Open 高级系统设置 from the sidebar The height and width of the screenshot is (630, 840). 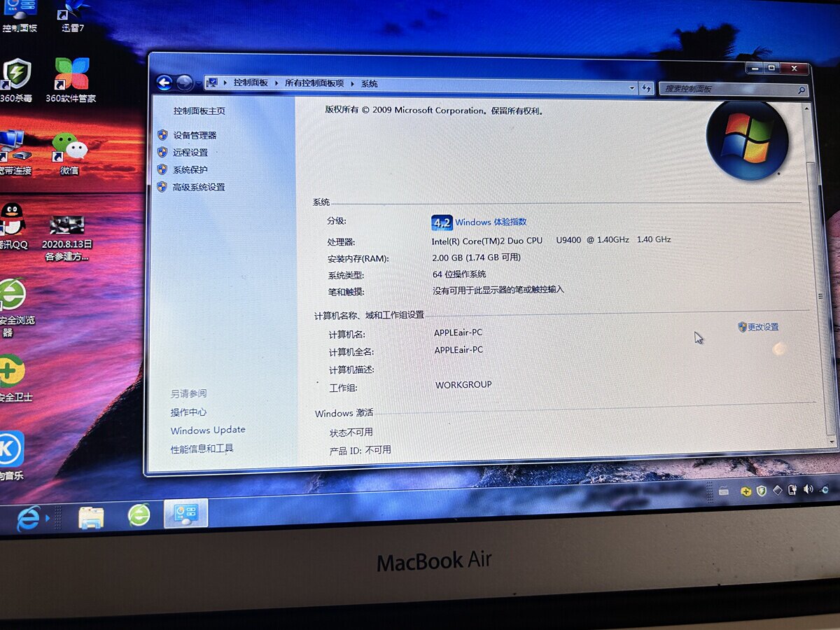(199, 187)
